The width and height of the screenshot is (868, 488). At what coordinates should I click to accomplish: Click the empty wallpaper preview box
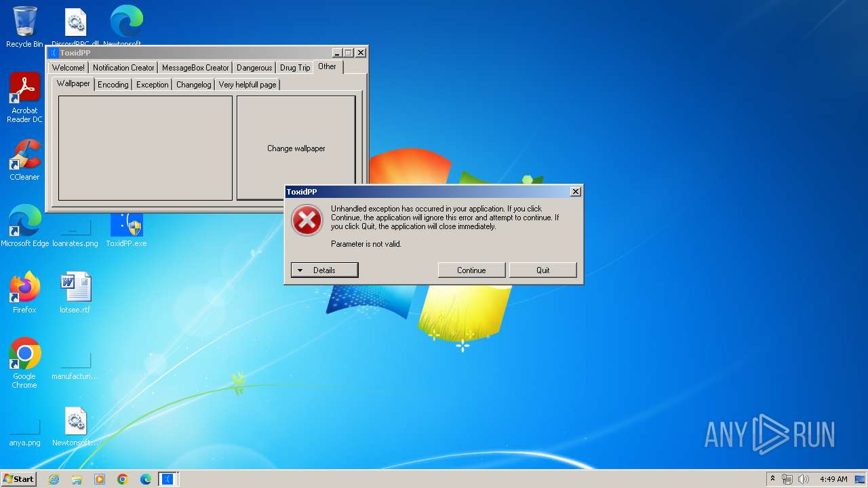pos(145,148)
